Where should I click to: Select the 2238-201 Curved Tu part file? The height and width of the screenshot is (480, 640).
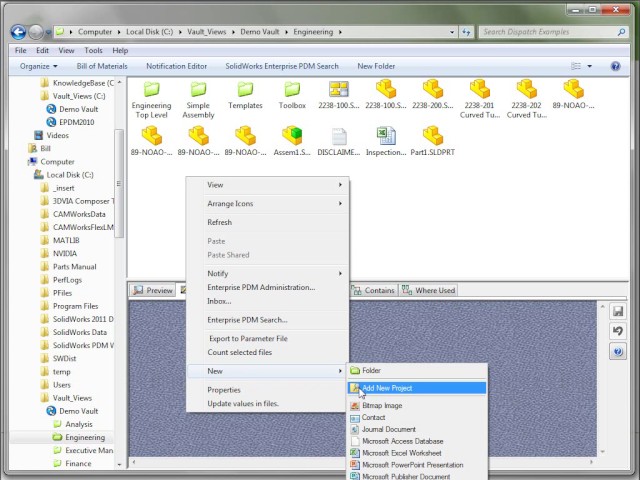(x=480, y=100)
